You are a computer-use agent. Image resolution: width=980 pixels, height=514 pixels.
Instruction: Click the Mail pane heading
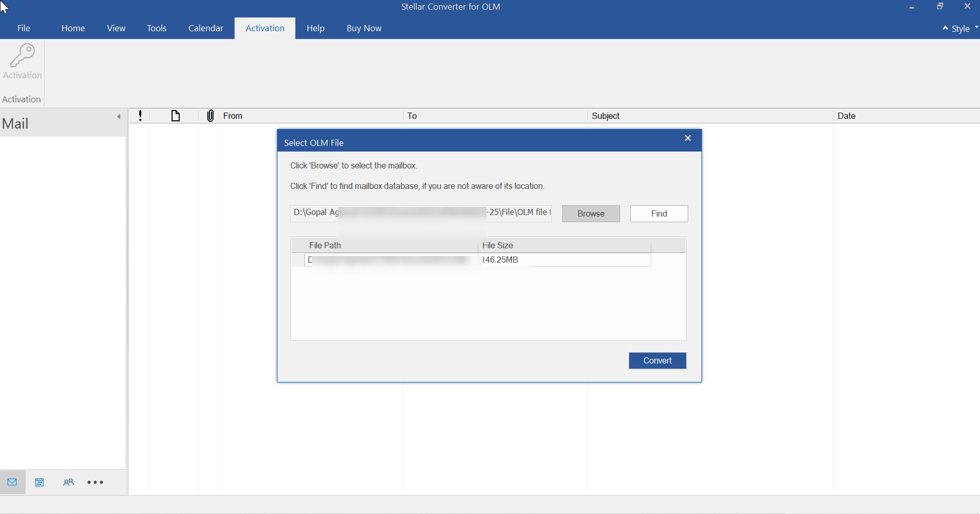tap(15, 123)
